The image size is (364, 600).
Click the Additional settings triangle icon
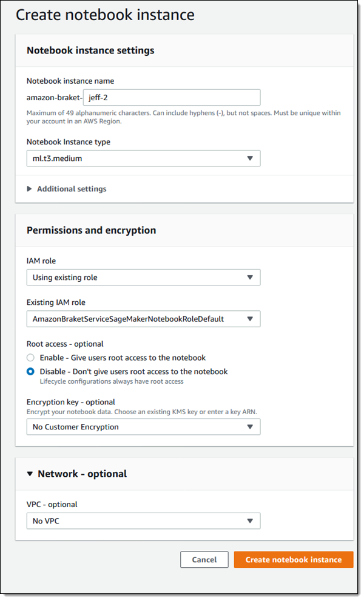pyautogui.click(x=30, y=189)
